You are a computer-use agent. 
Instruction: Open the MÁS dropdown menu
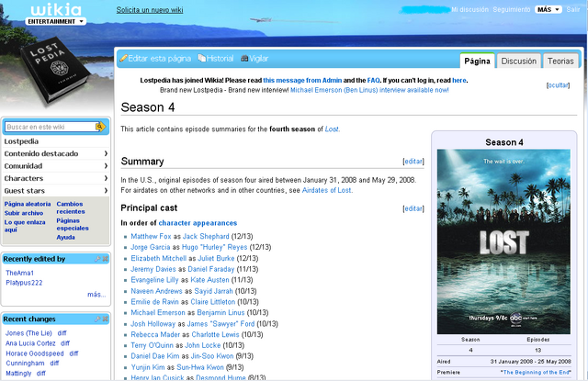pos(548,9)
